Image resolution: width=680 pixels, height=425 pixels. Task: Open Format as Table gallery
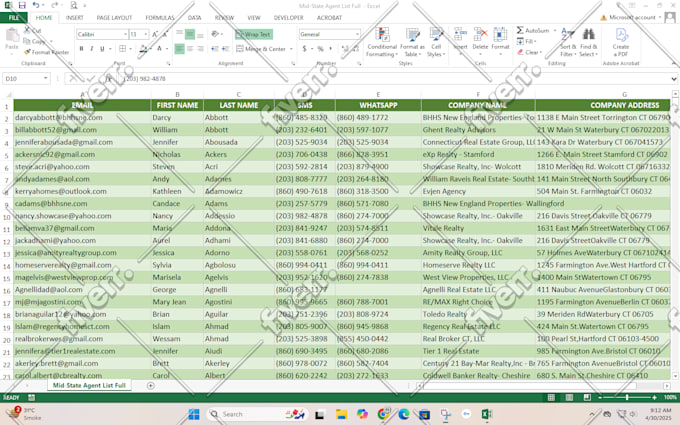pos(412,42)
